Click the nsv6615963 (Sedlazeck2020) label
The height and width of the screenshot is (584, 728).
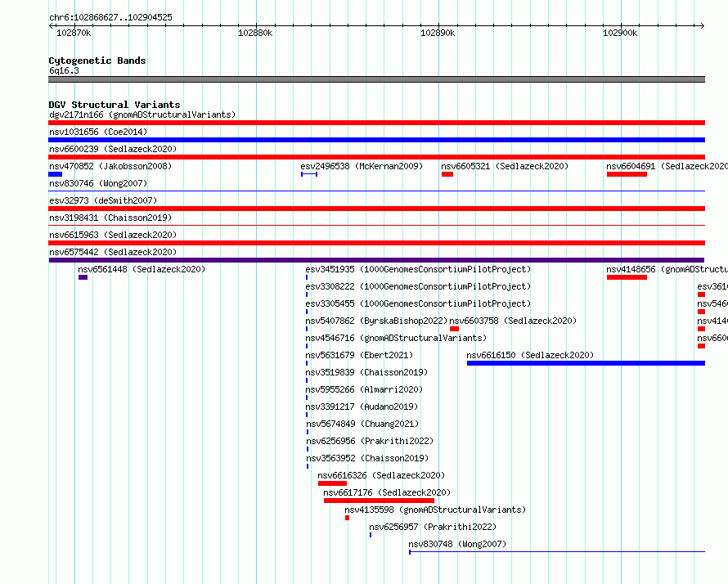[x=113, y=235]
